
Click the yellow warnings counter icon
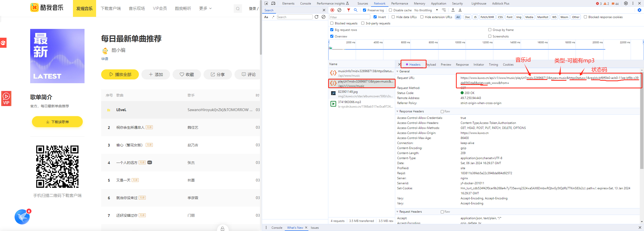pyautogui.click(x=606, y=4)
